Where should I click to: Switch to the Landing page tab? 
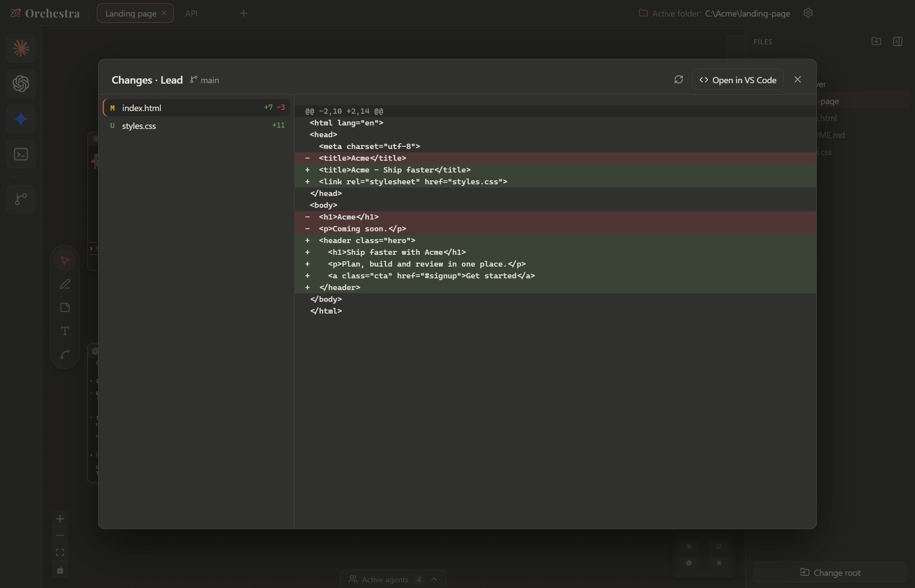click(x=131, y=14)
